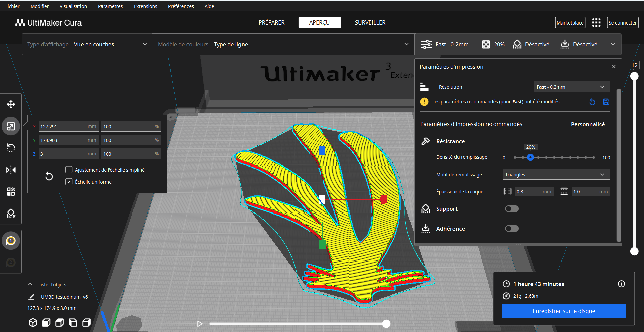Select the Support Blocker tool
The width and height of the screenshot is (644, 332).
11,214
